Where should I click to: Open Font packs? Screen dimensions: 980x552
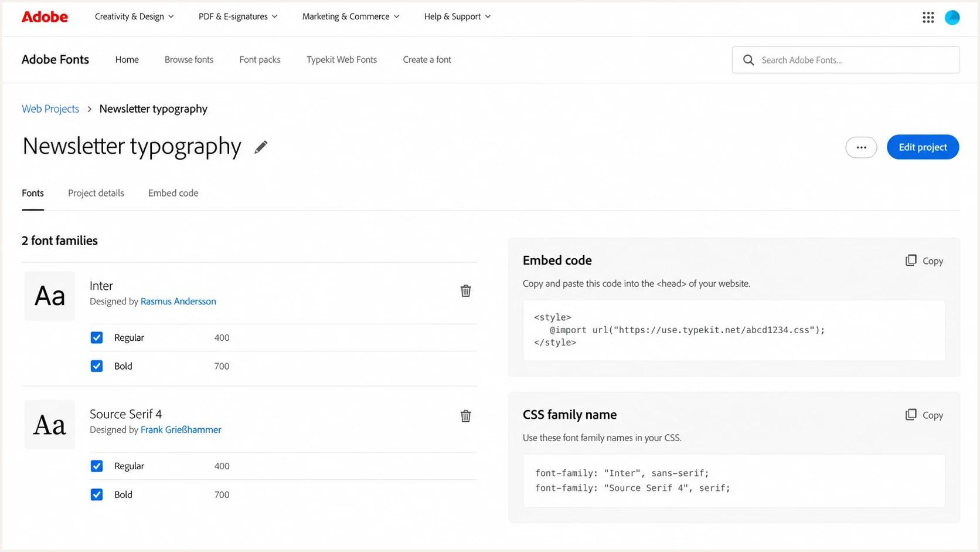click(260, 60)
